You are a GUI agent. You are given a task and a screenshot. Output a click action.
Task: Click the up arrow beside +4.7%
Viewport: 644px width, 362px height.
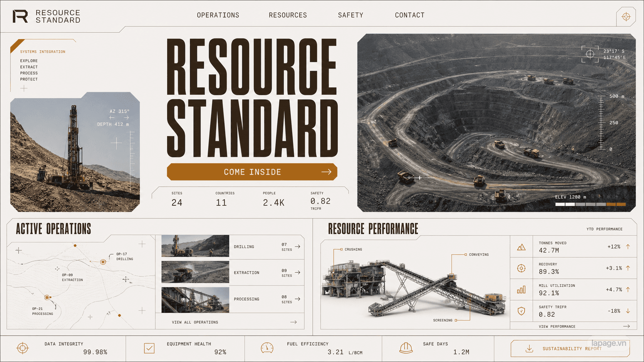click(628, 289)
